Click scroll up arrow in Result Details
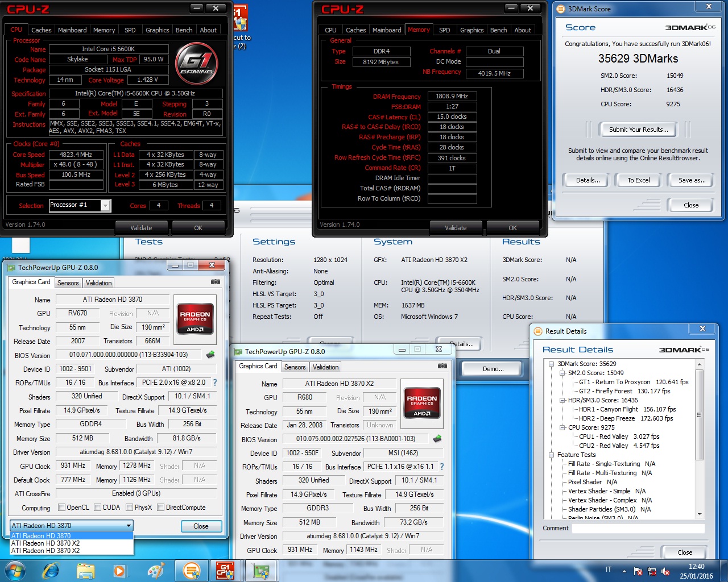The image size is (728, 582). point(699,364)
